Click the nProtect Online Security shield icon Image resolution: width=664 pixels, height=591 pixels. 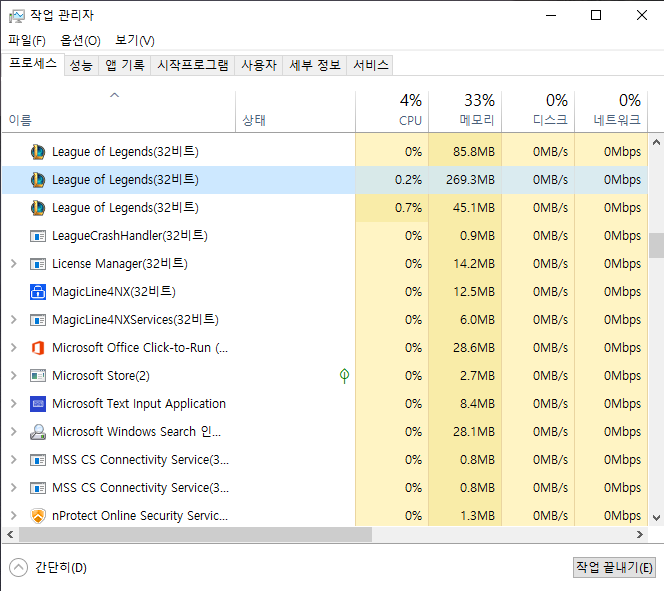[x=38, y=515]
